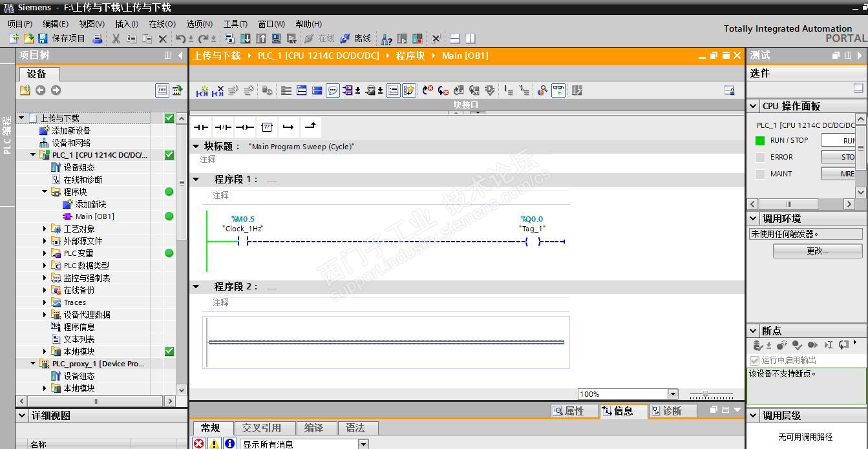868x449 pixels.
Task: Delete network icon in editor toolbar
Action: pos(218,91)
